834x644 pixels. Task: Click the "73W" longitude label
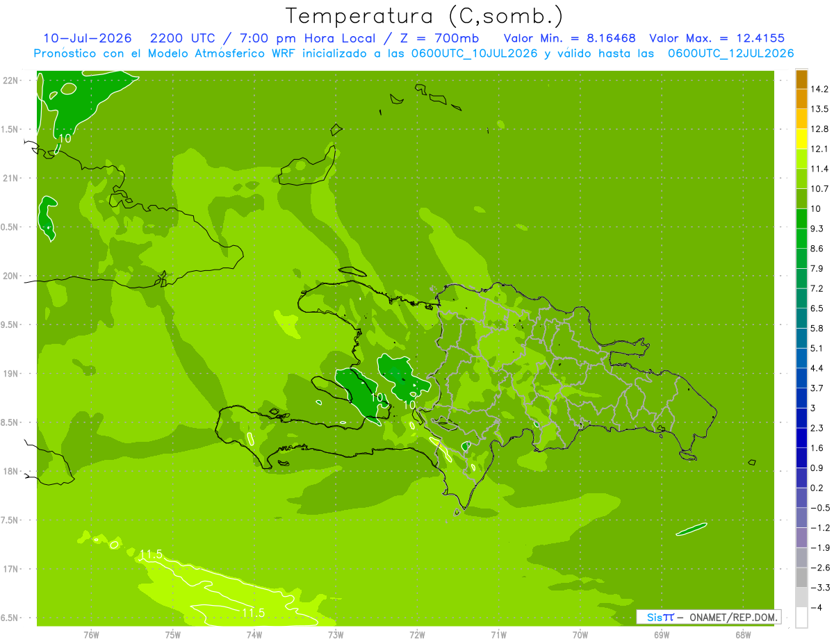click(x=336, y=635)
